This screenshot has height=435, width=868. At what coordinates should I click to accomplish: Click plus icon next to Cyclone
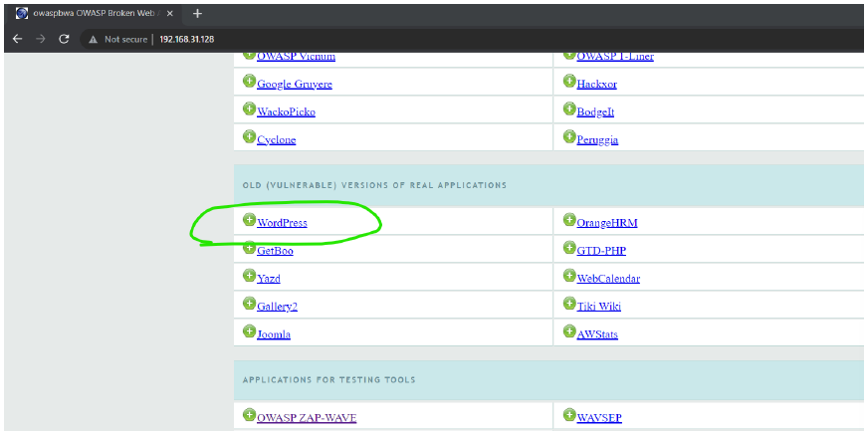click(249, 136)
